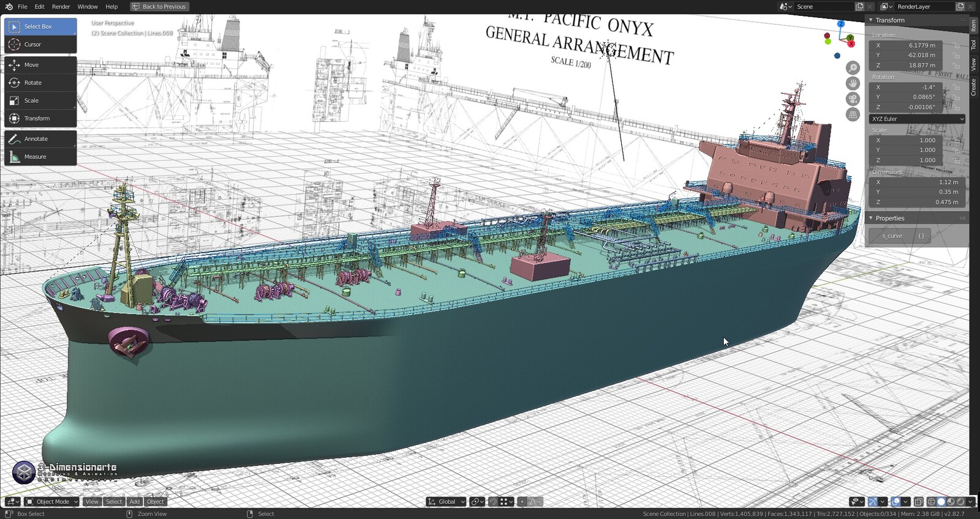Toggle X-ray mode
Screen dimensions: 980x519
click(919, 501)
